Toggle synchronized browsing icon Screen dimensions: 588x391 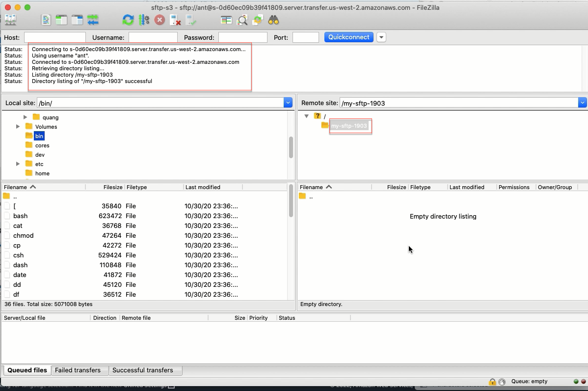(x=258, y=20)
